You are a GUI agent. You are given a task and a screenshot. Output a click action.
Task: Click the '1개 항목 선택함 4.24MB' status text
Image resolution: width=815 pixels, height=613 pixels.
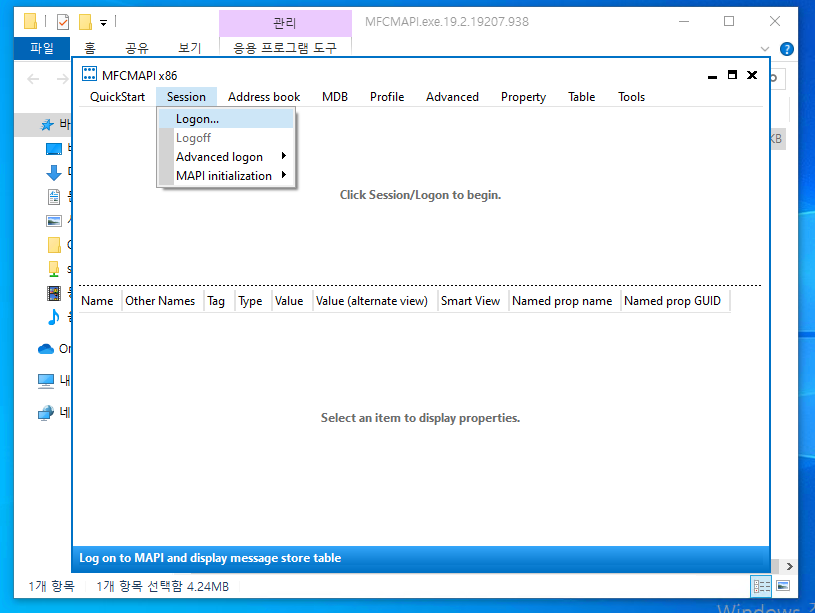[x=162, y=586]
